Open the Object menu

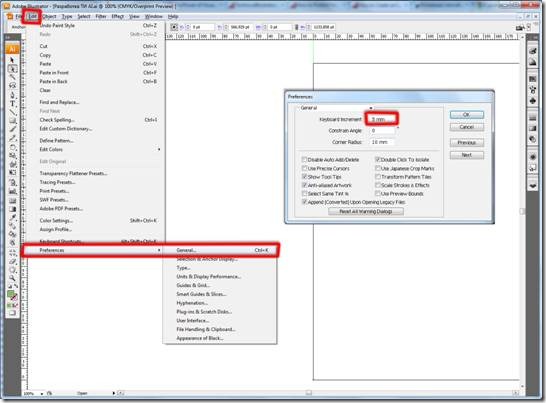pyautogui.click(x=49, y=16)
